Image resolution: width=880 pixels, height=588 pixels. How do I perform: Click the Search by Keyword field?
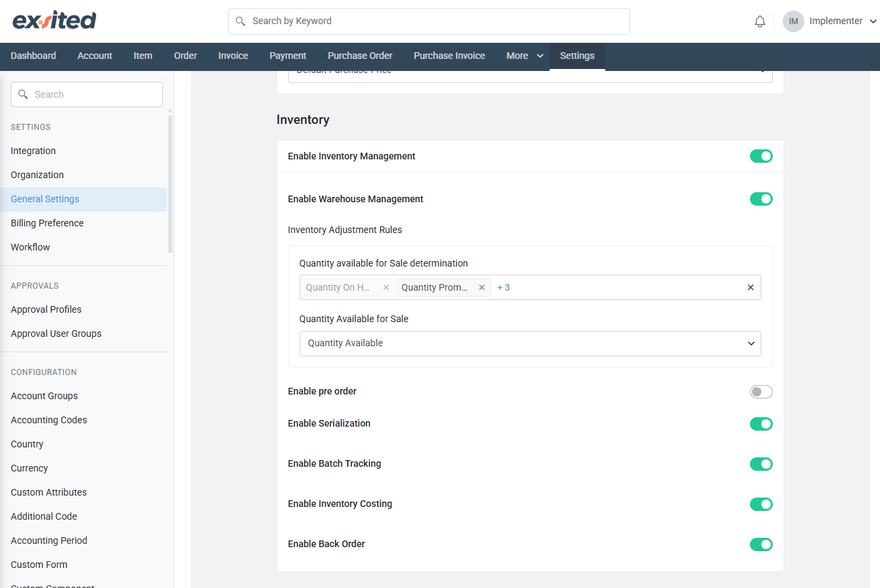[429, 21]
